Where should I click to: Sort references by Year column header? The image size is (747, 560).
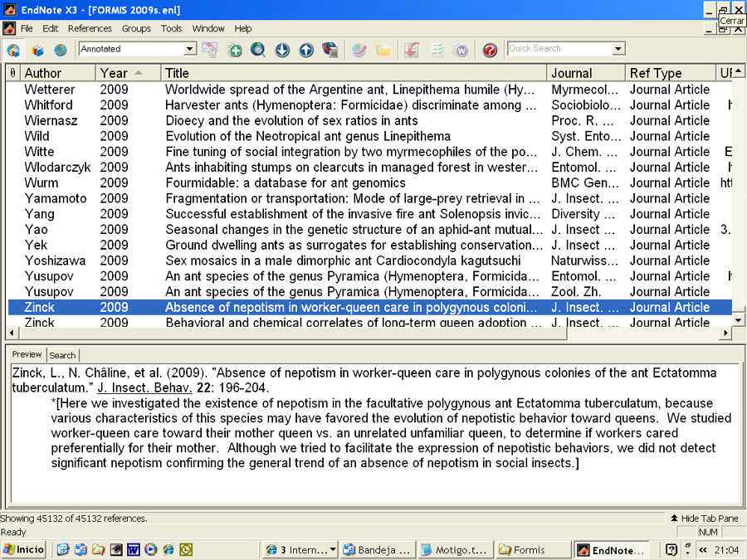click(128, 73)
